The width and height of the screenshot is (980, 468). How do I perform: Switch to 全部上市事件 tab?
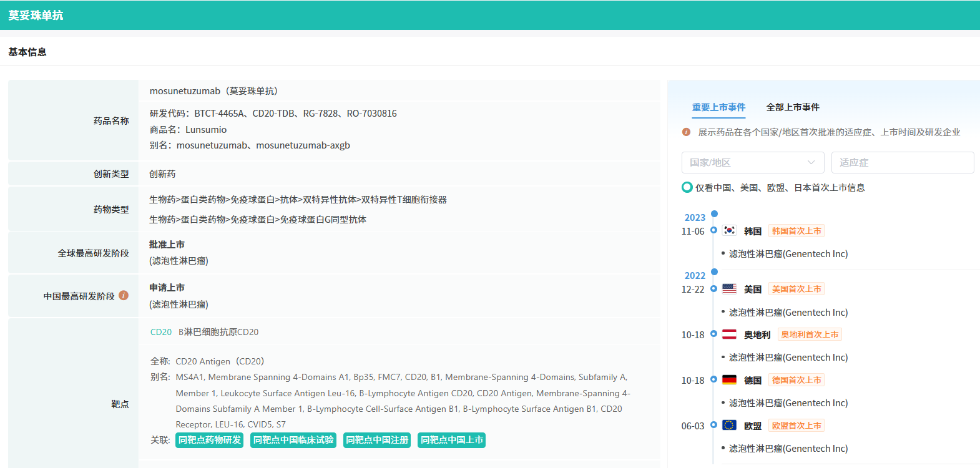pyautogui.click(x=793, y=107)
